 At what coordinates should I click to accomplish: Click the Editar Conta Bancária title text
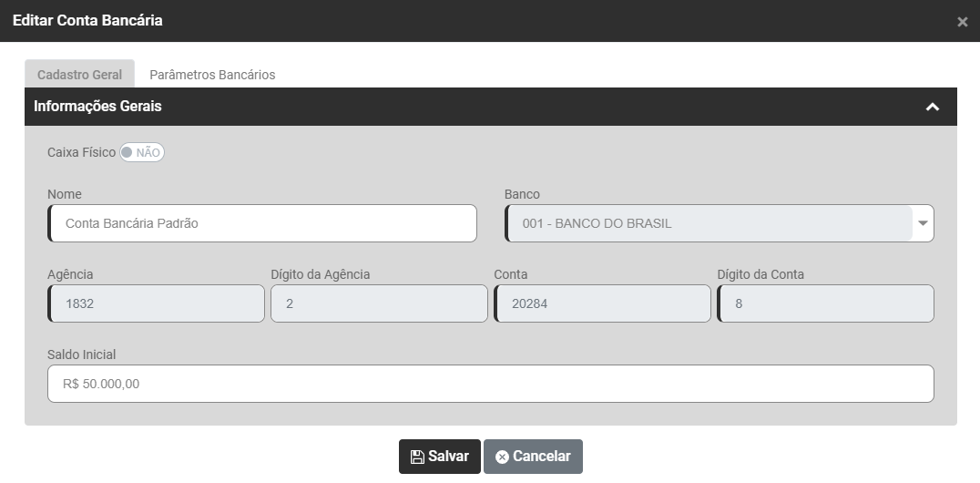pos(87,20)
